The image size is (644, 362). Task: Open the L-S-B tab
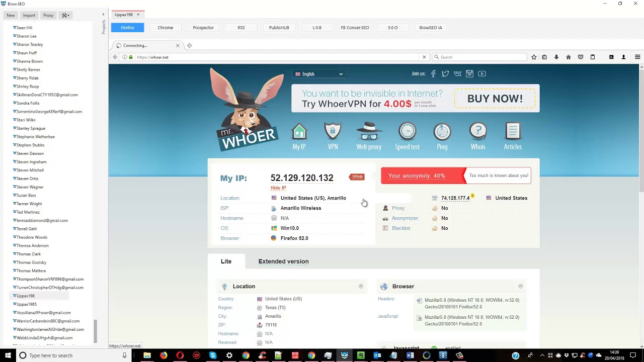coord(317,28)
